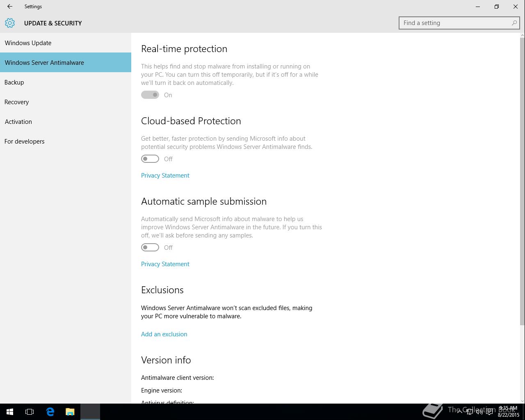Go back with the Settings back arrow
The width and height of the screenshot is (525, 420).
[10, 7]
